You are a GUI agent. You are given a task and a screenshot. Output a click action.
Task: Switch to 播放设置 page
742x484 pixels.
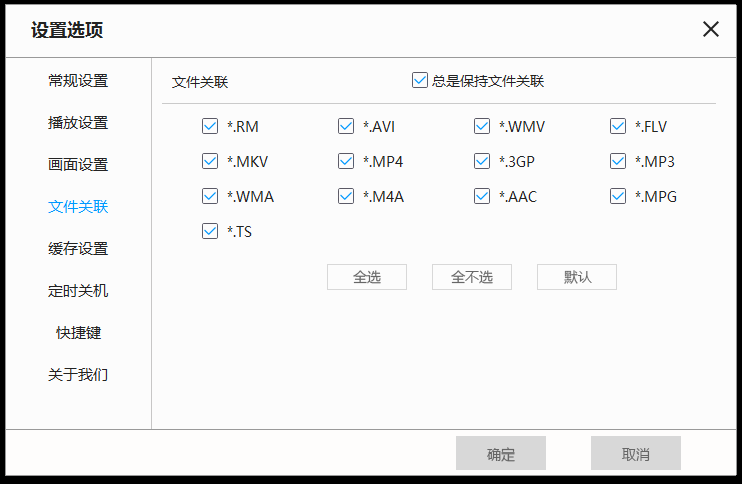click(78, 123)
